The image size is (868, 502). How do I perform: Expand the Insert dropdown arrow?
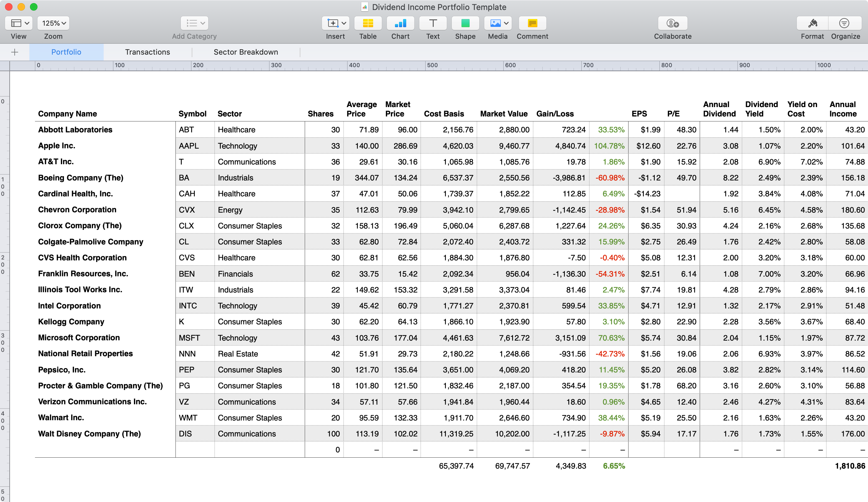tap(344, 23)
